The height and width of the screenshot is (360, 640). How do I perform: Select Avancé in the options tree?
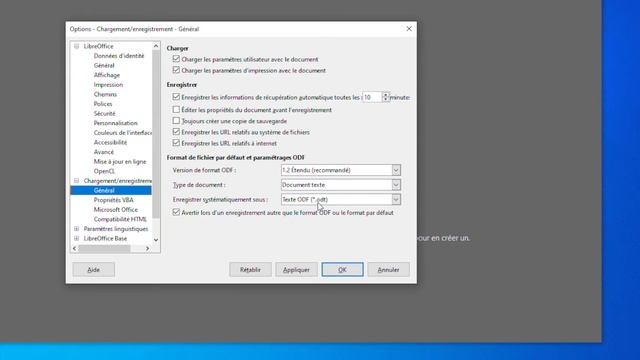tap(104, 152)
